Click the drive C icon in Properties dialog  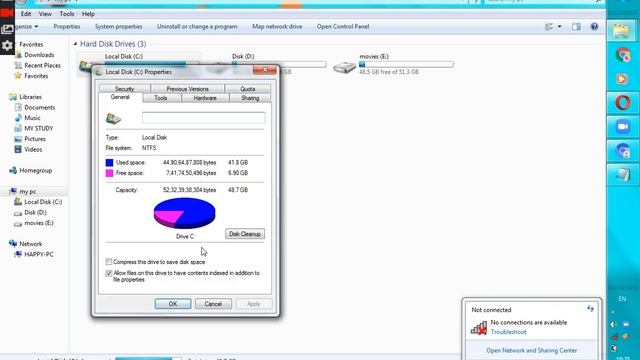113,118
